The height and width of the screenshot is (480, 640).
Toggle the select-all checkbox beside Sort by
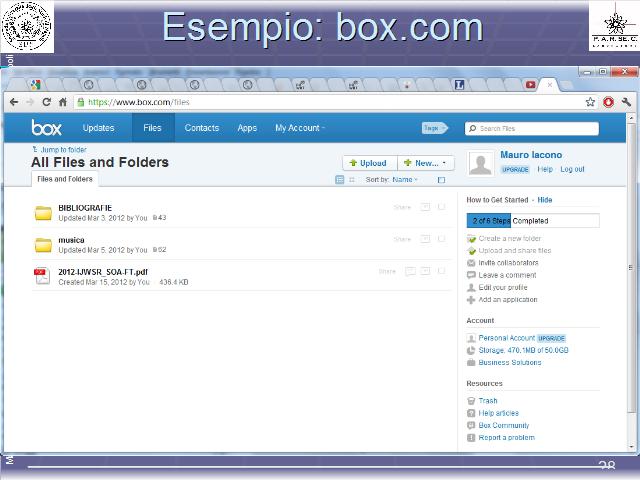(441, 180)
